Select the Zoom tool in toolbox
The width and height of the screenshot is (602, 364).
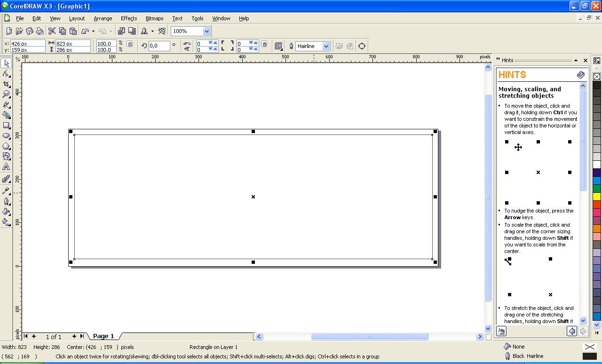tap(7, 94)
